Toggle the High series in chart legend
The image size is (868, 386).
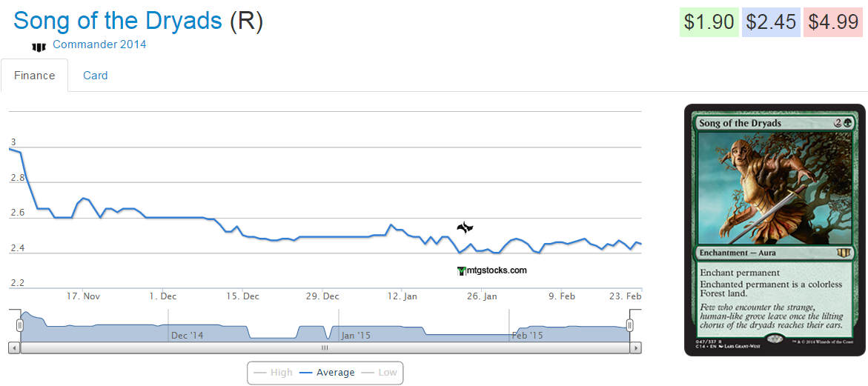[273, 373]
